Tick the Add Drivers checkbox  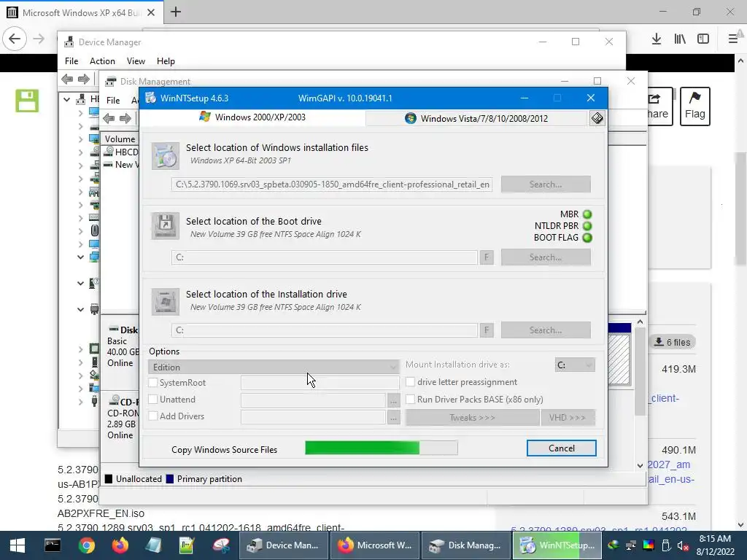point(153,416)
